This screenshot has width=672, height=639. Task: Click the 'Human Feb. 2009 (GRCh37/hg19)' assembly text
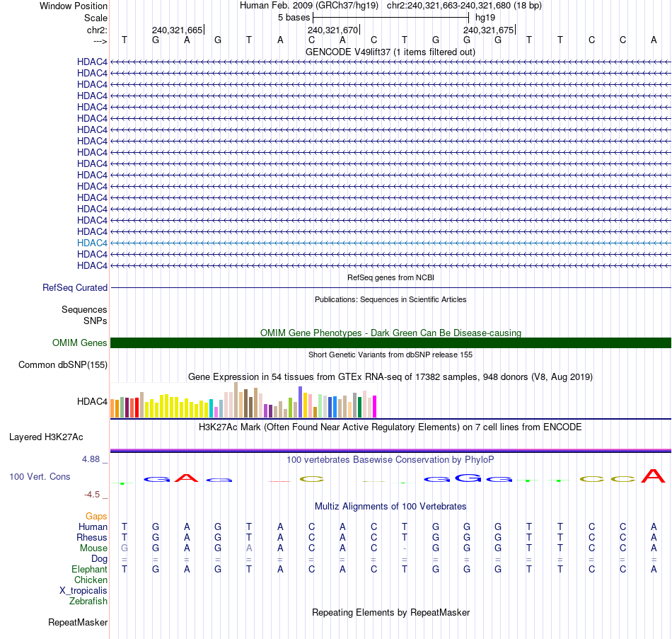click(x=309, y=6)
